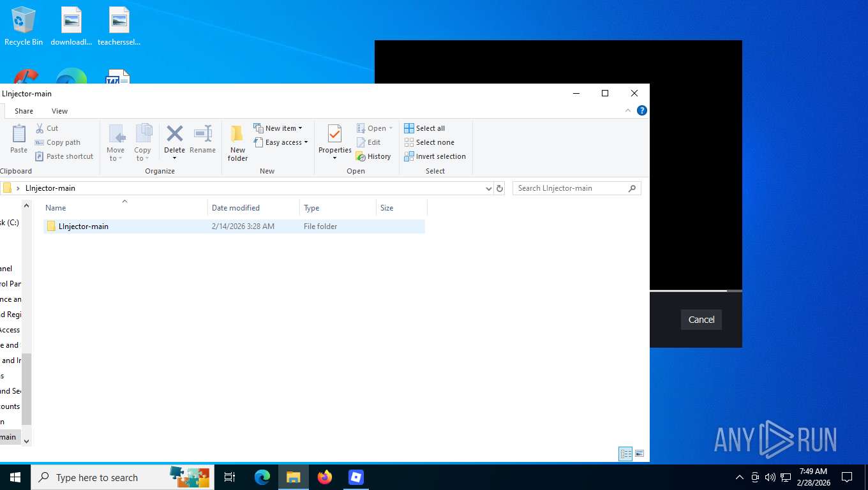Click Cancel in the dark dialog
This screenshot has height=490, width=868.
click(701, 320)
